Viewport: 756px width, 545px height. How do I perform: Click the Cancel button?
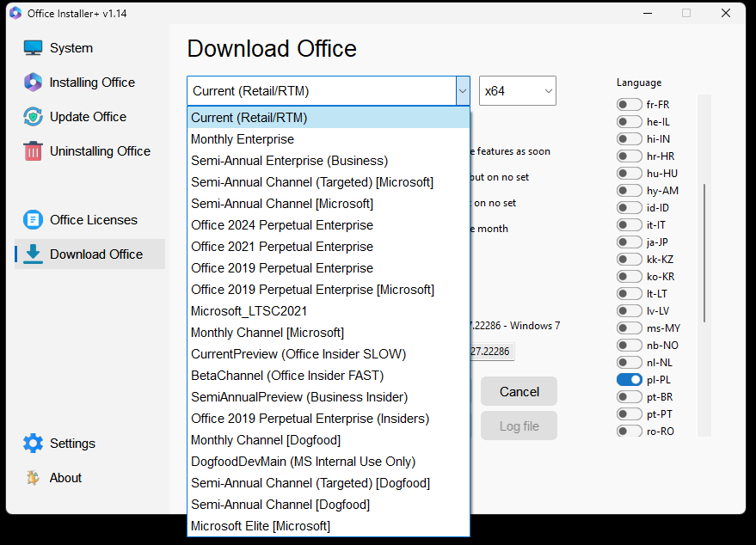pyautogui.click(x=519, y=391)
